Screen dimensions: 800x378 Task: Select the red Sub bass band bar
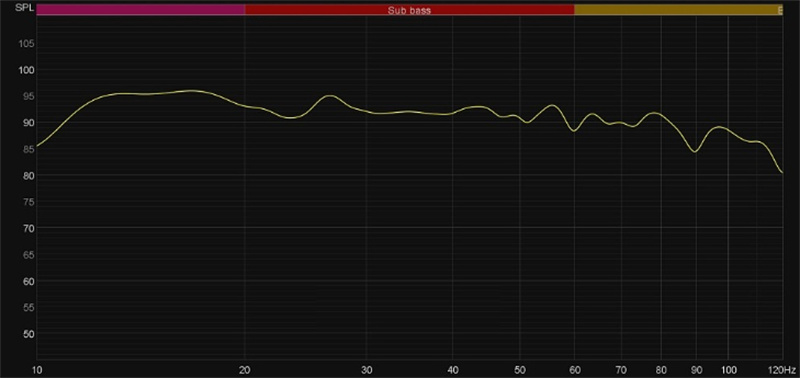pyautogui.click(x=410, y=10)
